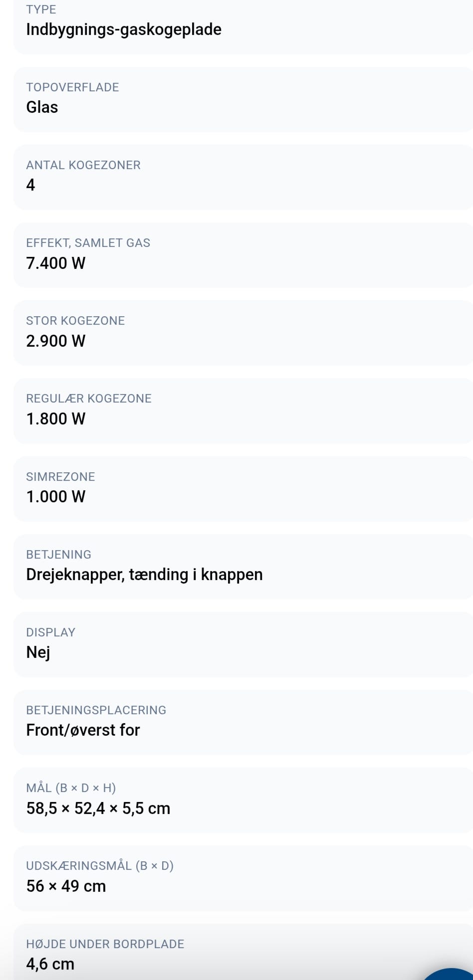473x980 pixels.
Task: Tap the 2.900 W value
Action: pos(55,341)
